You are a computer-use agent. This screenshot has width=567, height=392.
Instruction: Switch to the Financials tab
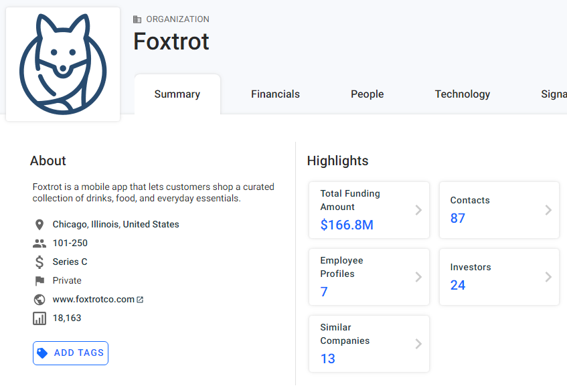pyautogui.click(x=275, y=94)
